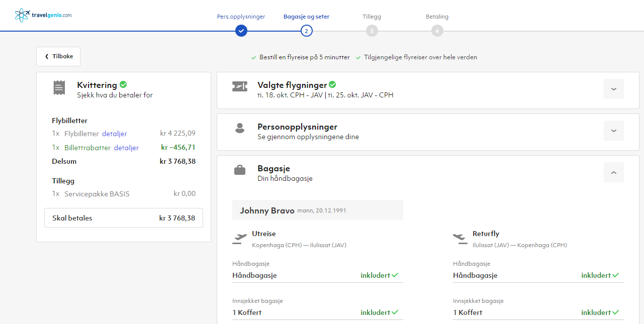The image size is (644, 324).
Task: Click the completed checkmark step circle for Pers.opplysninger
Action: pos(241,31)
